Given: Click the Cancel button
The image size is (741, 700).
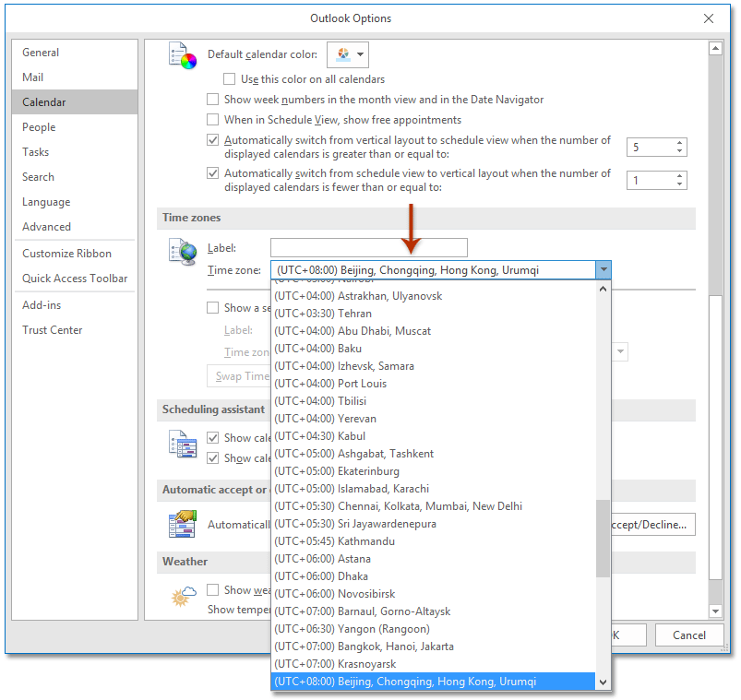Looking at the screenshot, I should pyautogui.click(x=689, y=635).
